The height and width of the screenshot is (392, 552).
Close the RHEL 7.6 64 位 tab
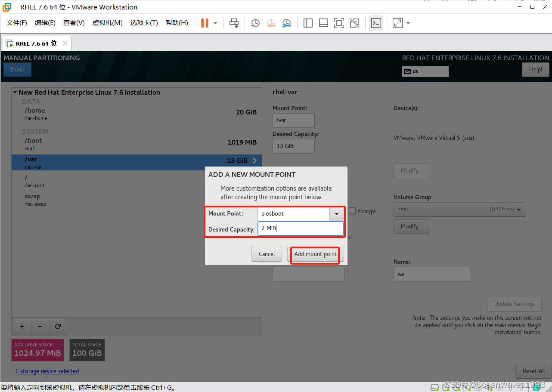point(65,43)
